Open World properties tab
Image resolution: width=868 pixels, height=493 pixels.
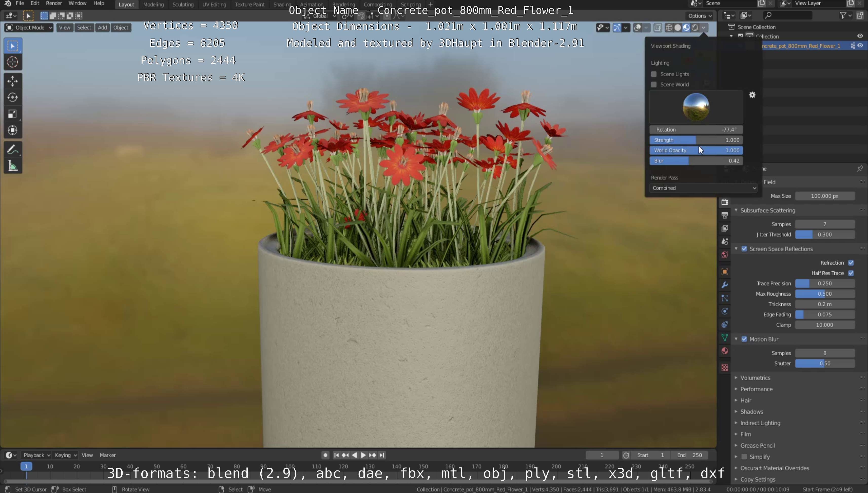(x=724, y=255)
